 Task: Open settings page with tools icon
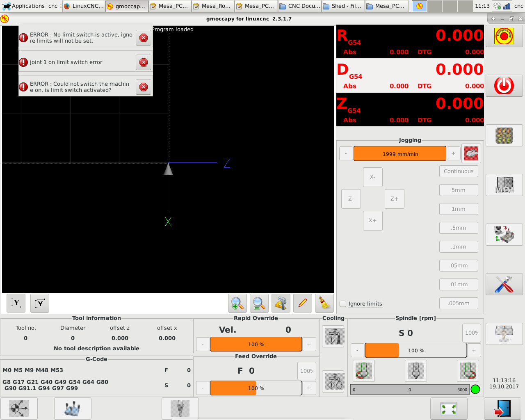pyautogui.click(x=504, y=284)
